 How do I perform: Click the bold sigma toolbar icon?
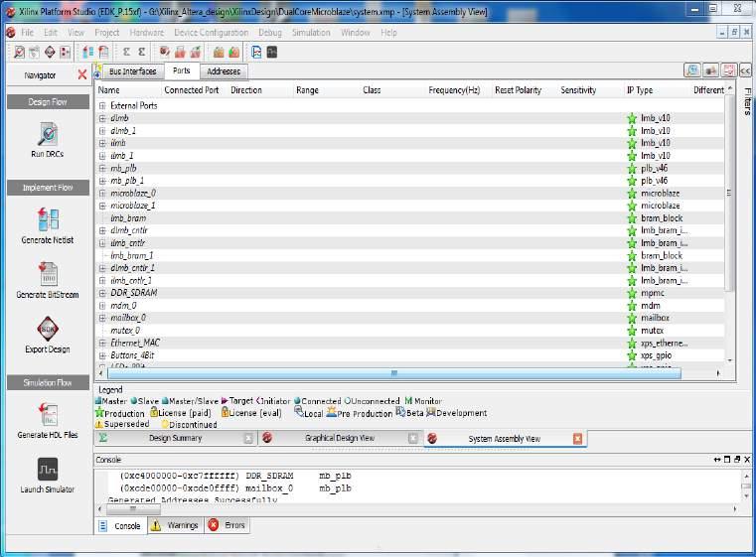142,52
